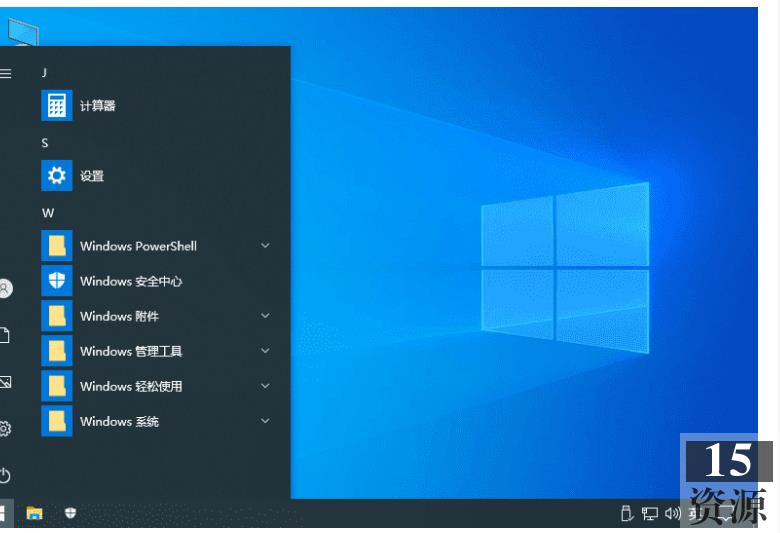Click the Windows PowerShell folder icon
This screenshot has height=533, width=780.
(x=57, y=245)
